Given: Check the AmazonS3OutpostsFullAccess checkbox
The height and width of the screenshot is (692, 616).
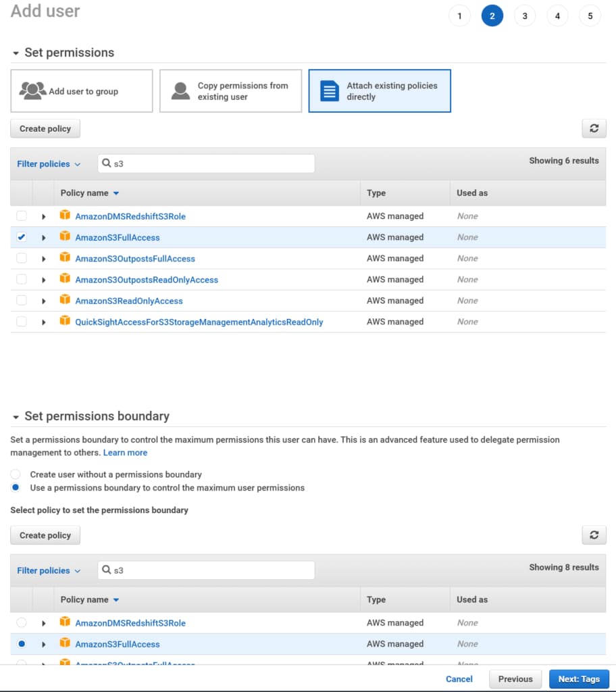Looking at the screenshot, I should pos(21,258).
